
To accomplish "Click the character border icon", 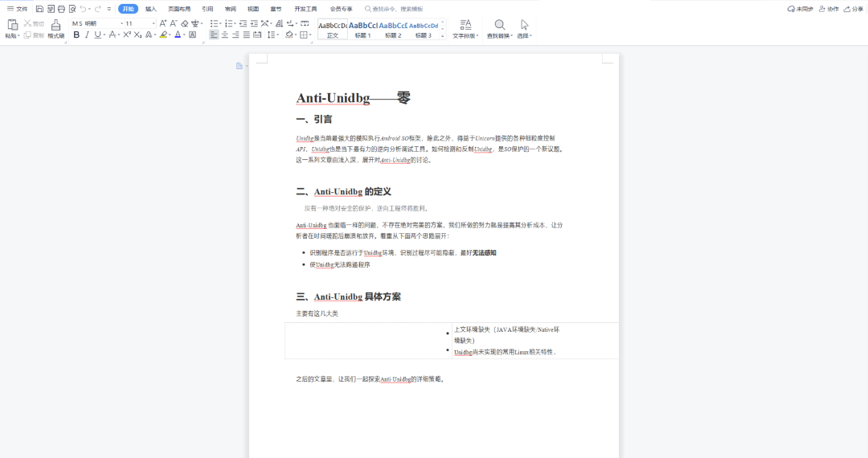I will click(x=192, y=35).
